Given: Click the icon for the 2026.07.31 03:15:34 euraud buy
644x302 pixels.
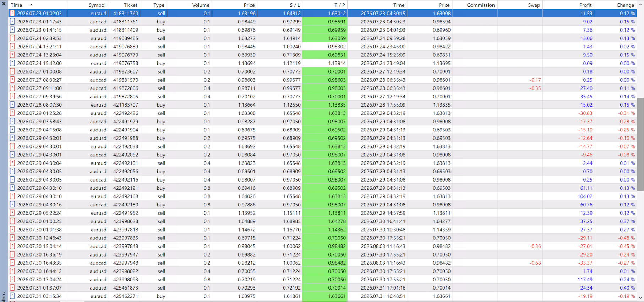Looking at the screenshot, I should 12,296.
